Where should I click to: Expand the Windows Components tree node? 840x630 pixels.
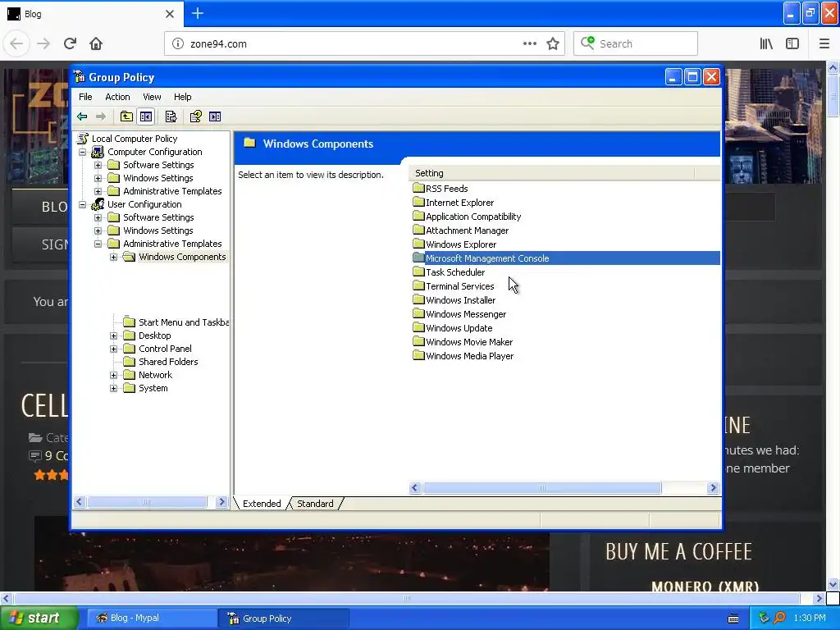pyautogui.click(x=113, y=257)
